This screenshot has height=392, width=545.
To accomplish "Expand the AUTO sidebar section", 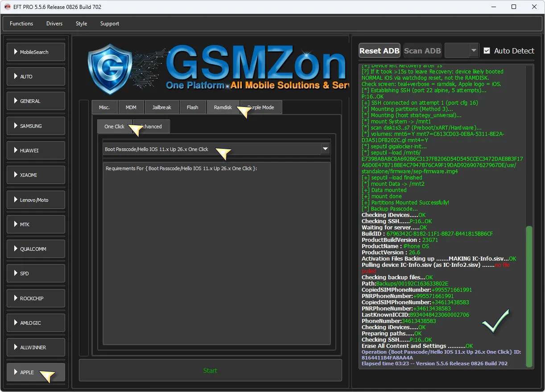I will pos(36,77).
